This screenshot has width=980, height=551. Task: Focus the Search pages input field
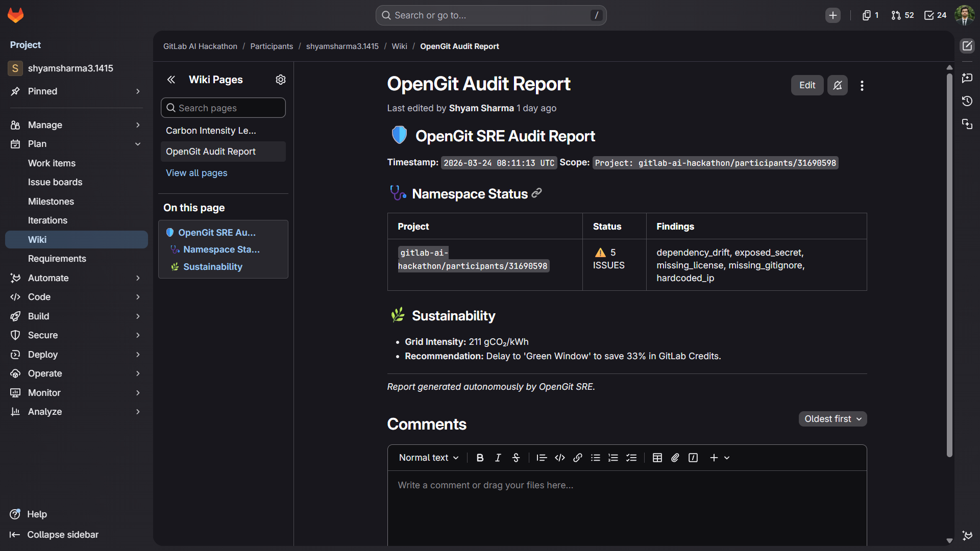223,108
